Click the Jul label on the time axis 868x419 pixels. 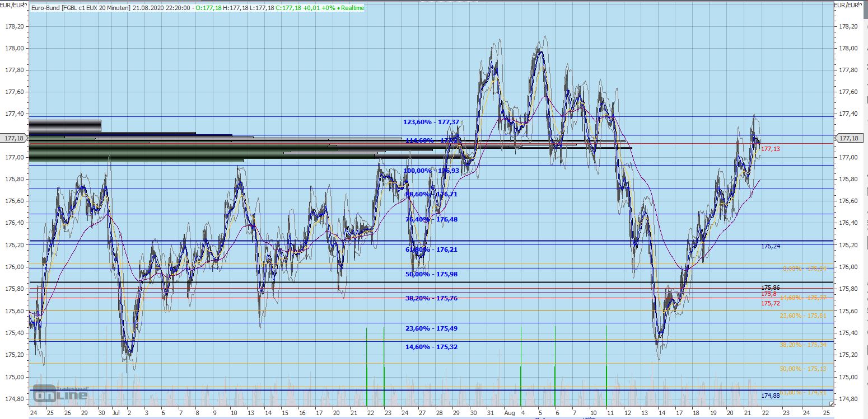coord(115,412)
